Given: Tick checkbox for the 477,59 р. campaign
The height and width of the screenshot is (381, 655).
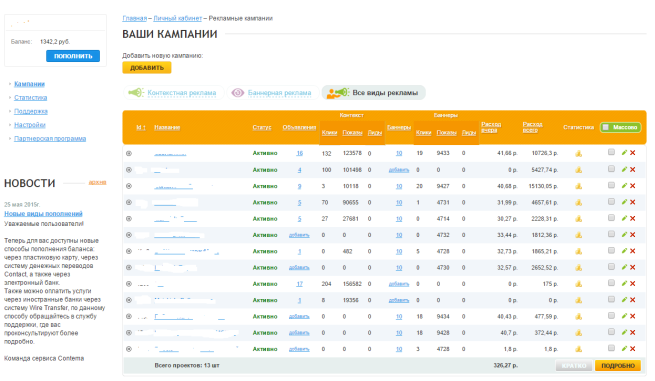Looking at the screenshot, I should point(611,315).
